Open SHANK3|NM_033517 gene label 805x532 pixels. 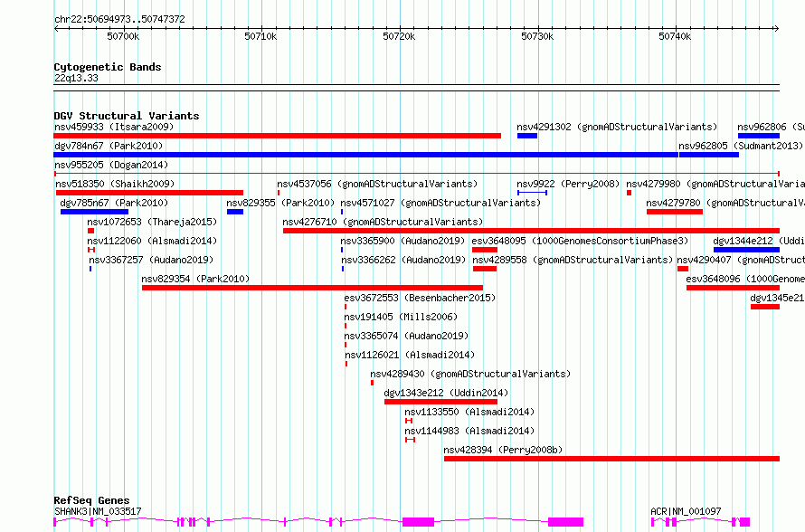98,511
